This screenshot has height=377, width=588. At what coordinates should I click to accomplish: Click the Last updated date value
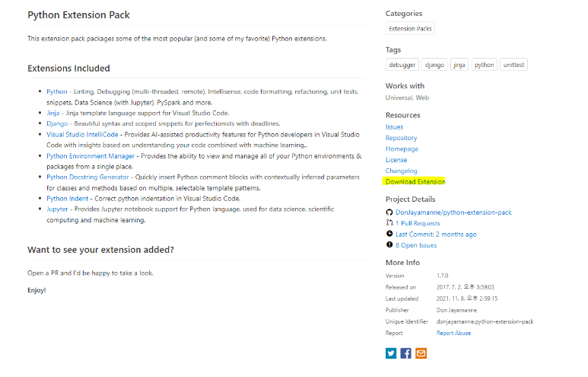tap(467, 299)
